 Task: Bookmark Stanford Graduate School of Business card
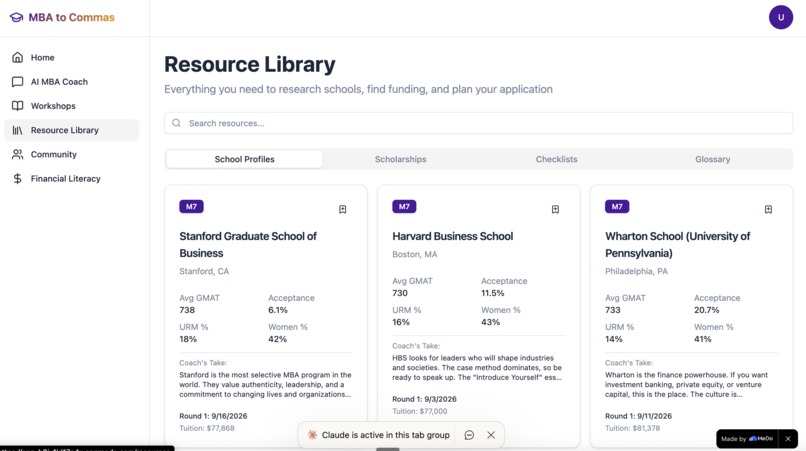coord(342,209)
